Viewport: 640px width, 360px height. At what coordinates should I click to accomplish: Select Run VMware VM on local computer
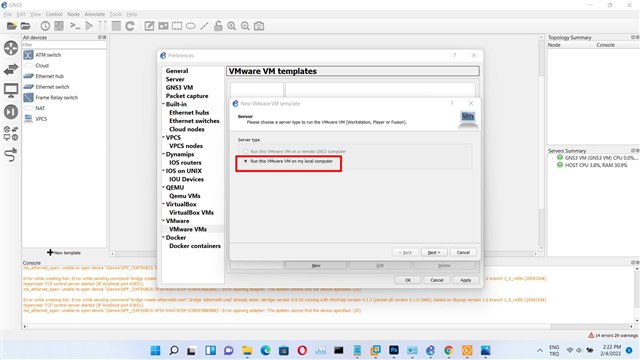pyautogui.click(x=289, y=161)
